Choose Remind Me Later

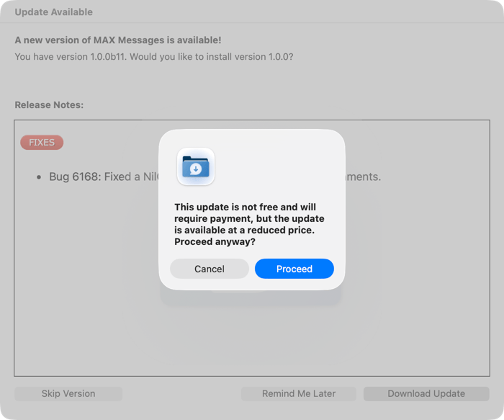299,393
